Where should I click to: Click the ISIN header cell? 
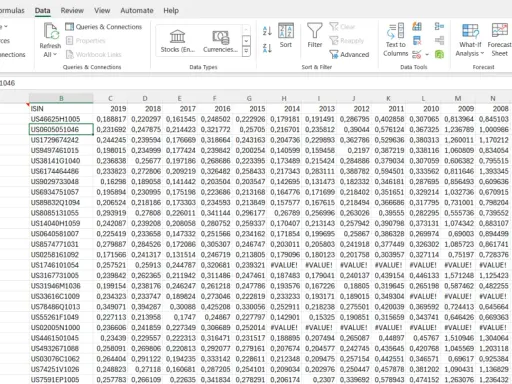point(61,109)
